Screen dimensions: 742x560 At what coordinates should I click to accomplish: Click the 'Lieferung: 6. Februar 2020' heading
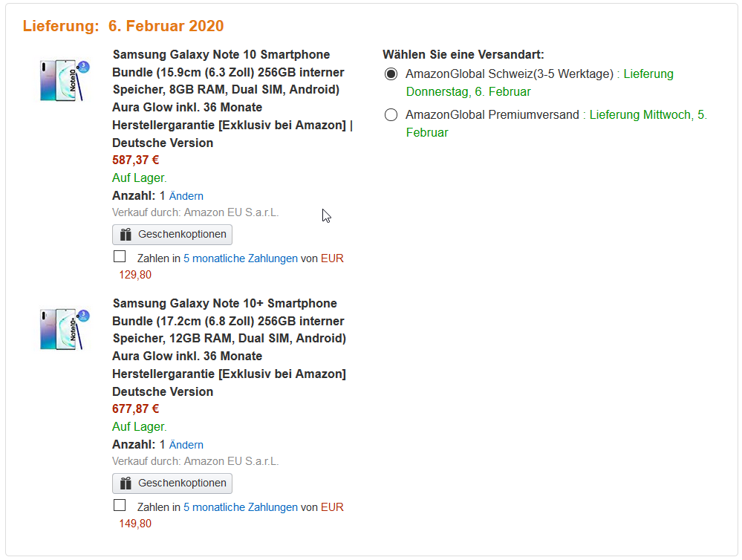point(123,26)
